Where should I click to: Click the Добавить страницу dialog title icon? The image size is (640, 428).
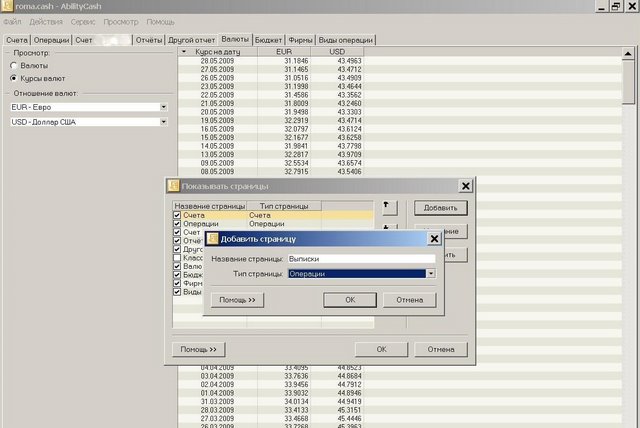point(212,239)
